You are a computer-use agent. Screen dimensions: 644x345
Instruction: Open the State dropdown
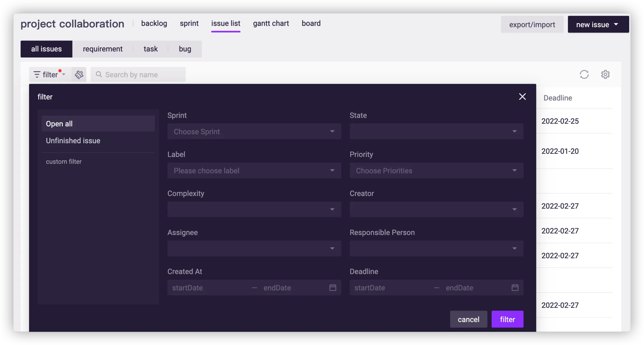[436, 131]
